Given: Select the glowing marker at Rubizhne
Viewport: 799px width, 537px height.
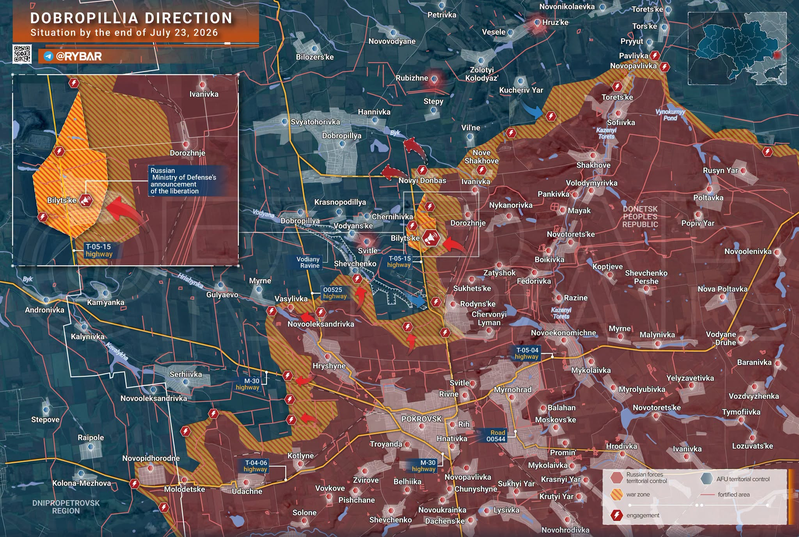Looking at the screenshot, I should coord(434,79).
